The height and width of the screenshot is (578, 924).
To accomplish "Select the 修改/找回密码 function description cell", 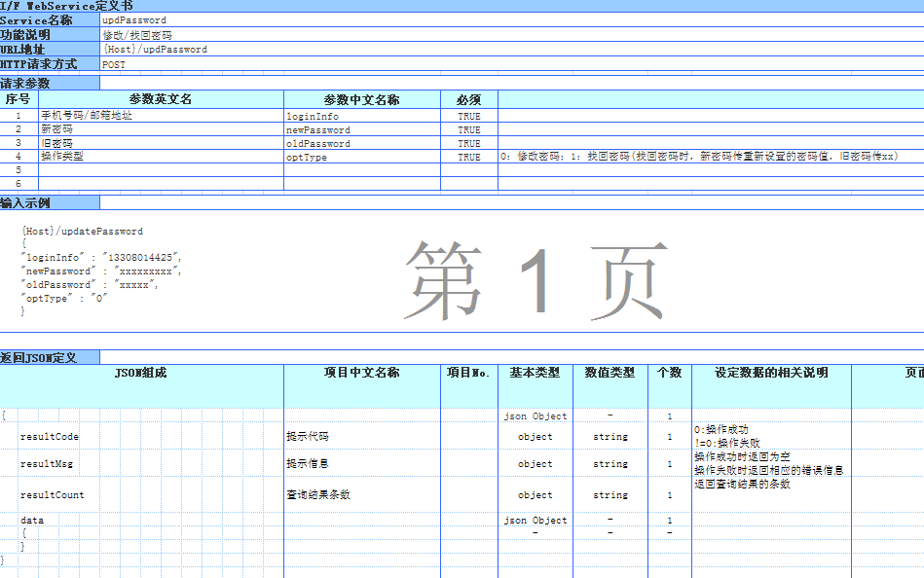I will point(511,34).
